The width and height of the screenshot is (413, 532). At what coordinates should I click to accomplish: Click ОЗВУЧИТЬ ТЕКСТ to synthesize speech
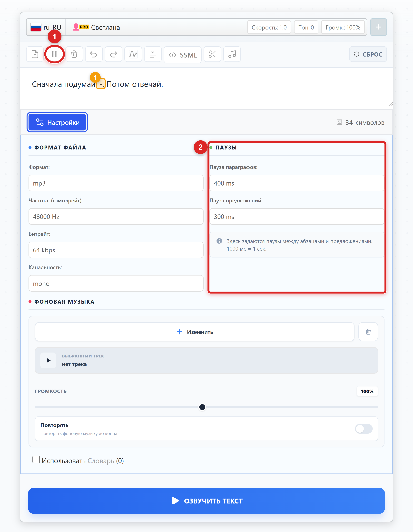(x=206, y=501)
